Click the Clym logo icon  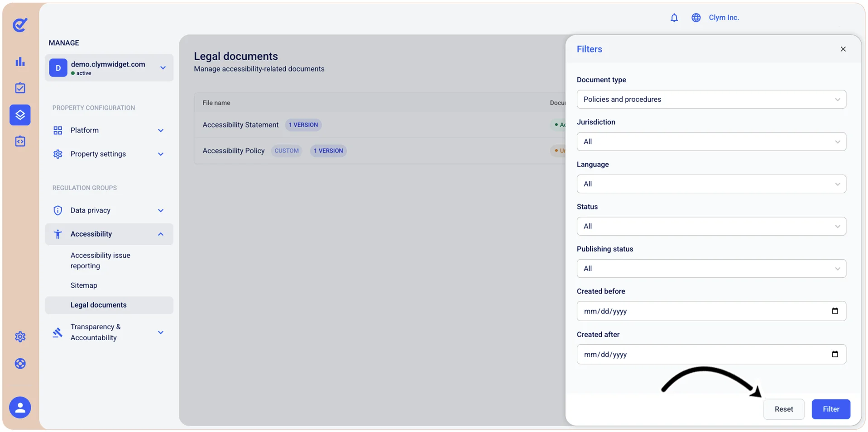coord(20,25)
